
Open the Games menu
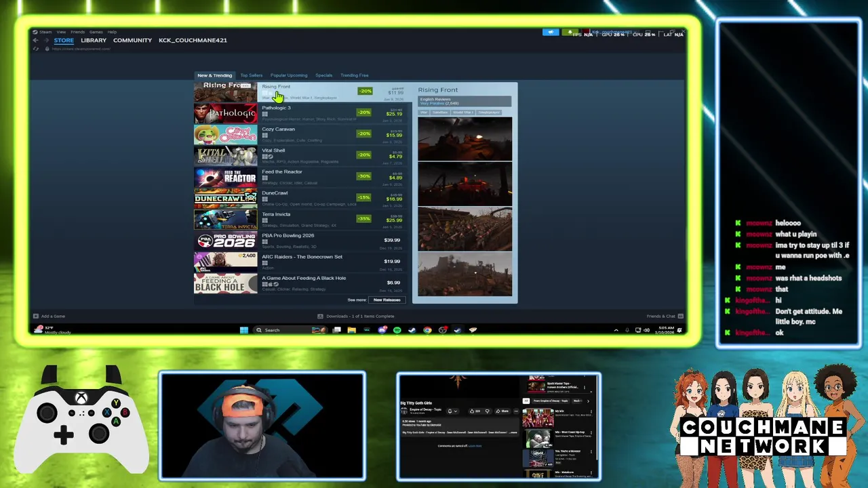coord(96,32)
